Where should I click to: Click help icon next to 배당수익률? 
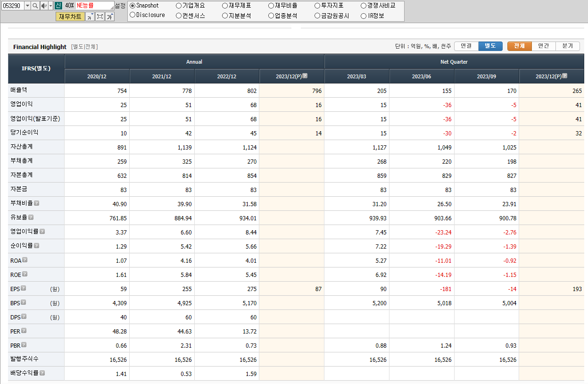(x=42, y=373)
